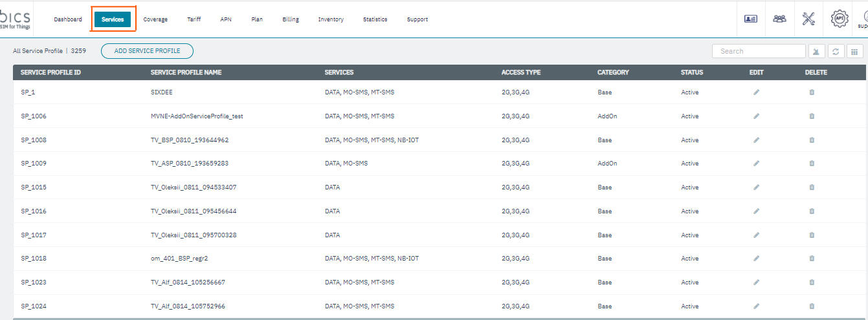Click the user group icon

tap(779, 19)
